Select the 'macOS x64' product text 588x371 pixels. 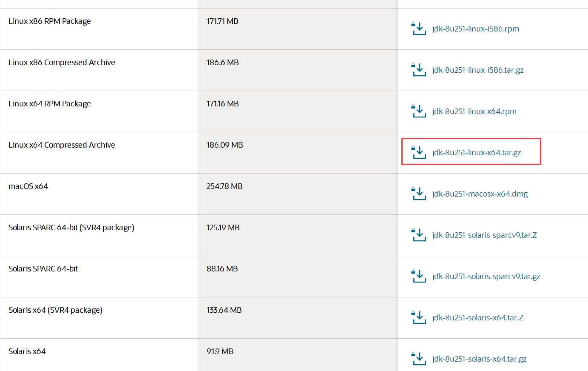click(x=28, y=186)
